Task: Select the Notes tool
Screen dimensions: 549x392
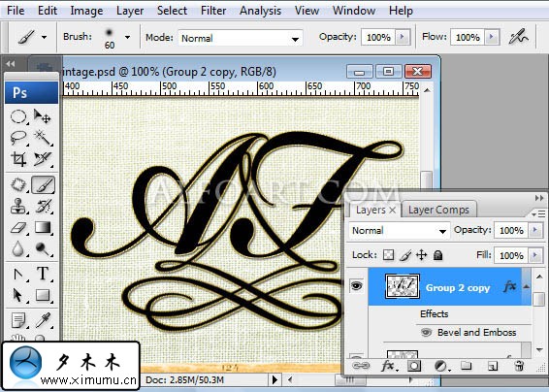Action: coord(18,320)
